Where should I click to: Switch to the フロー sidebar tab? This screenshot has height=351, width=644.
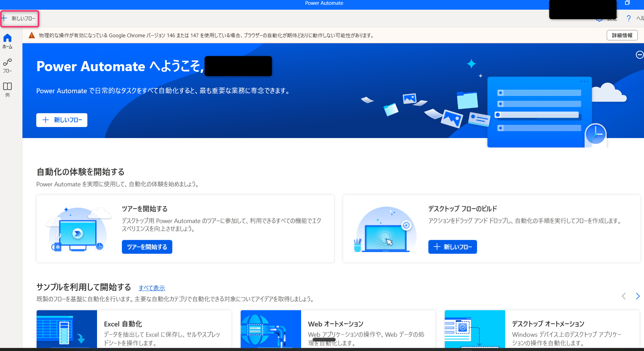click(x=7, y=66)
